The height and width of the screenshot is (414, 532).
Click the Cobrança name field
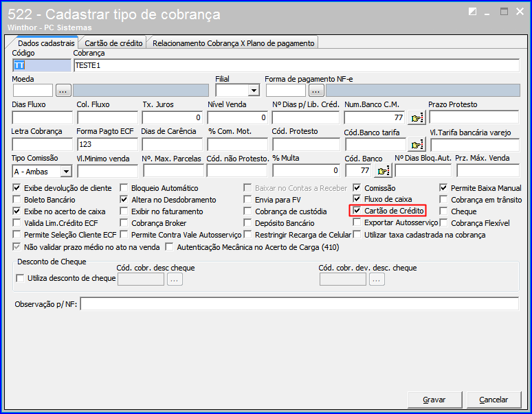pyautogui.click(x=296, y=65)
